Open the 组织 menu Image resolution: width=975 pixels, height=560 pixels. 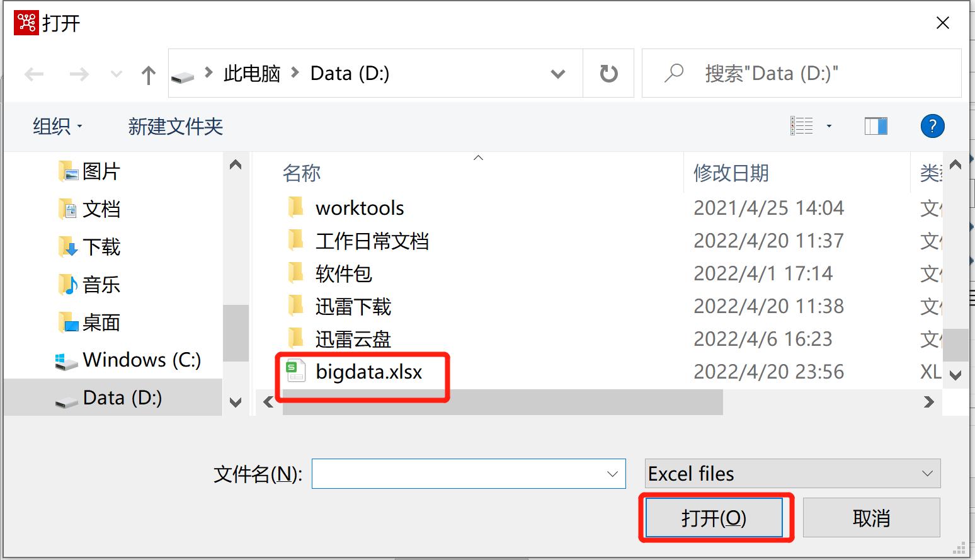point(58,127)
